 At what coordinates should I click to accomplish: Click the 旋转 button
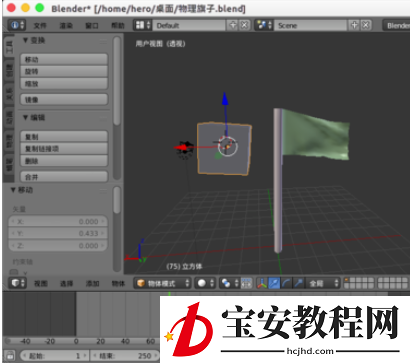pyautogui.click(x=64, y=71)
